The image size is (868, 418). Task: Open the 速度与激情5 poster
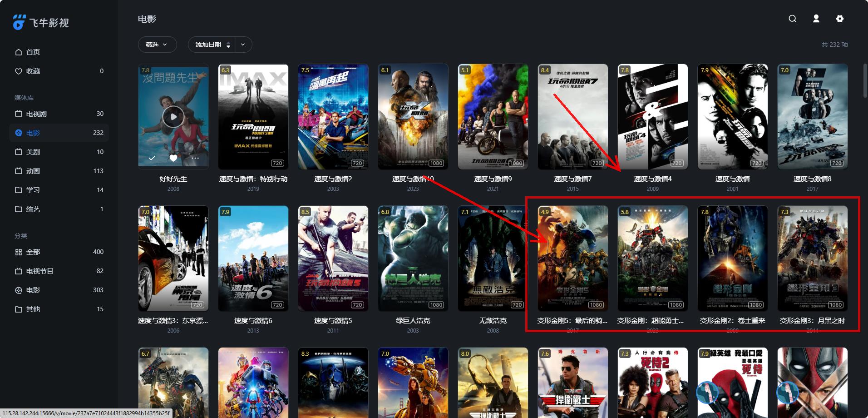[333, 259]
